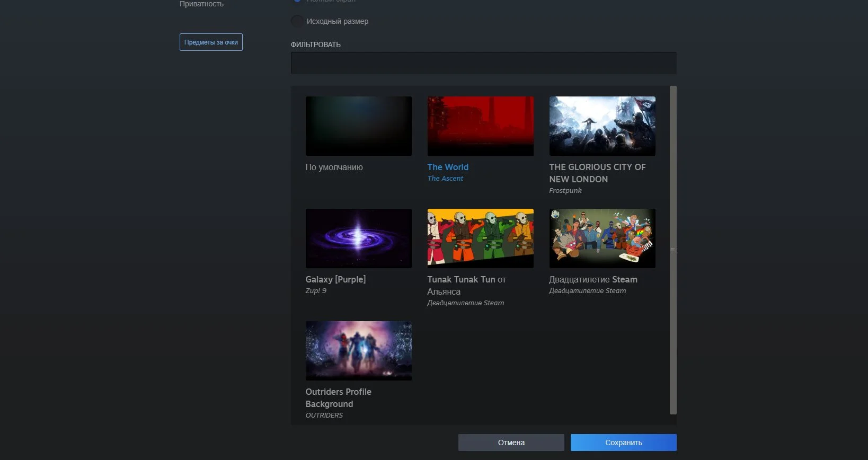Click the Galaxy [Purple] title label

tap(335, 279)
